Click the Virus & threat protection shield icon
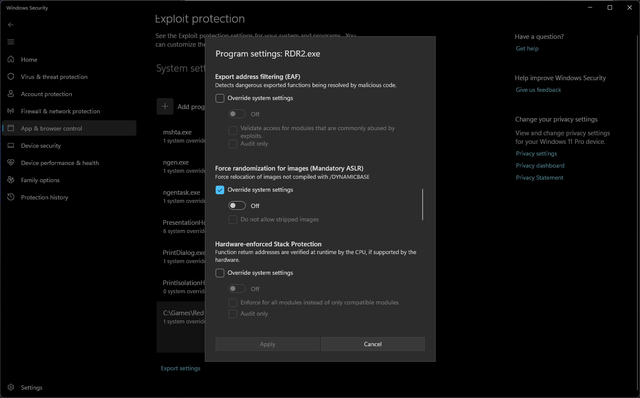The width and height of the screenshot is (640, 398). pyautogui.click(x=11, y=76)
